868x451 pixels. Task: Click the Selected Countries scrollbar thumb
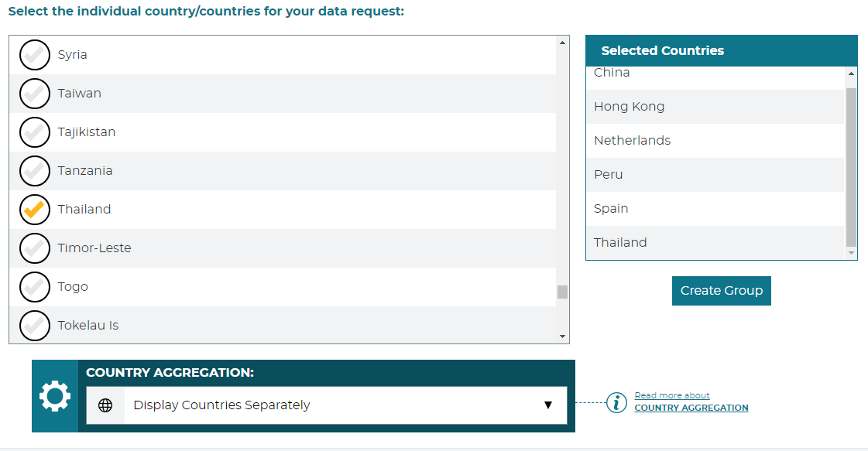coord(851,166)
